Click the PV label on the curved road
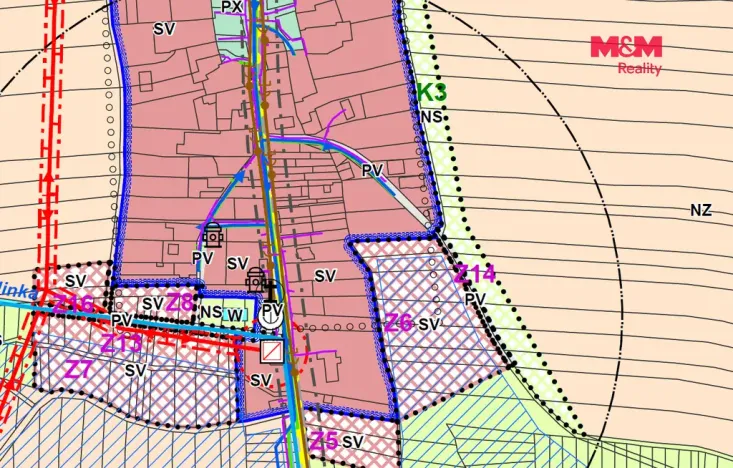This screenshot has width=733, height=468. [x=373, y=170]
